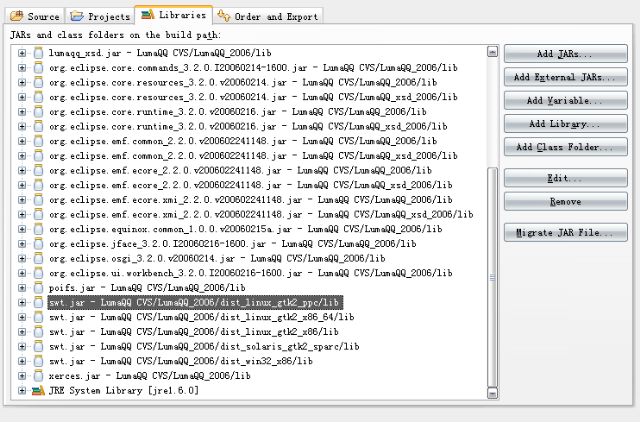The height and width of the screenshot is (422, 640).
Task: Expand the org.eclipse.jface jar node
Action: click(22, 244)
